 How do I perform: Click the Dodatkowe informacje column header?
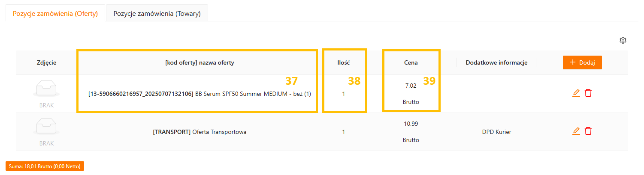click(x=496, y=62)
